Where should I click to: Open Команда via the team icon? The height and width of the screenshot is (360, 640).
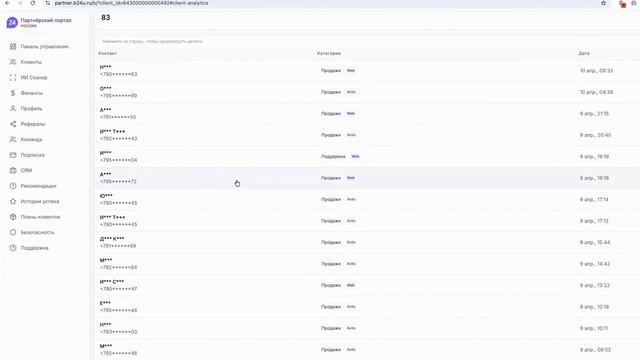click(13, 140)
